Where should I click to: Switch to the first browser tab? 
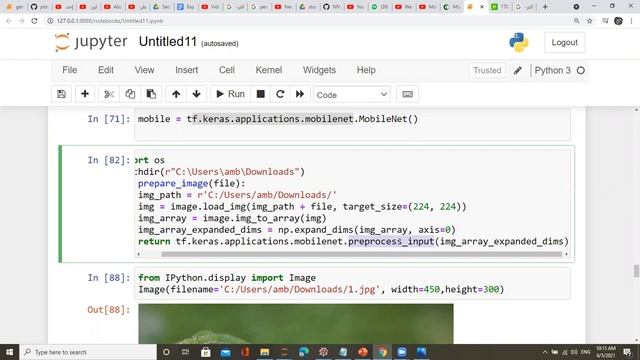click(x=14, y=7)
